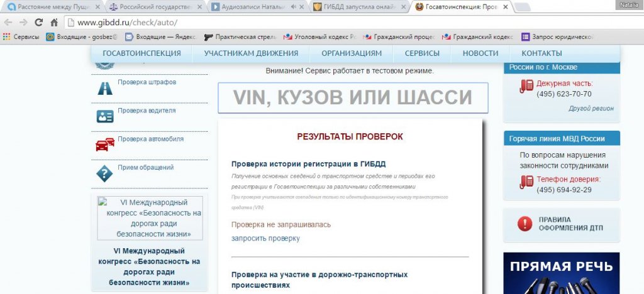Reload the page with the browser refresh button
This screenshot has width=644, height=294.
pyautogui.click(x=39, y=23)
